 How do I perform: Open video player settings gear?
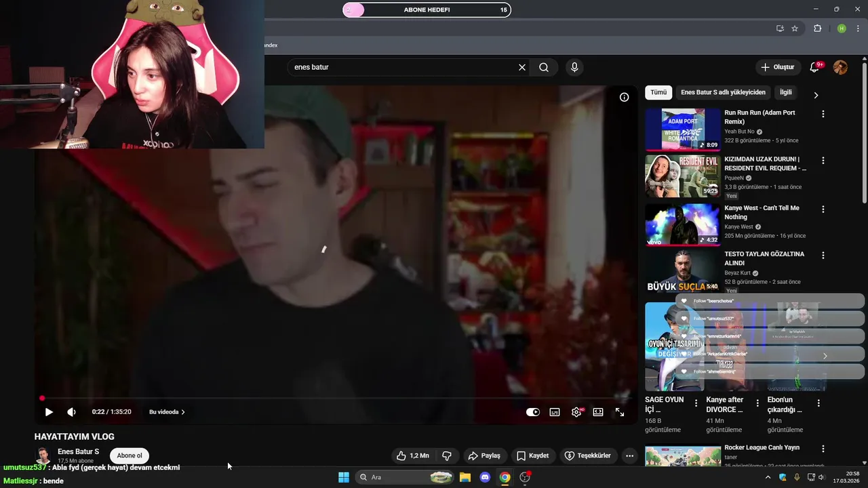tap(576, 412)
